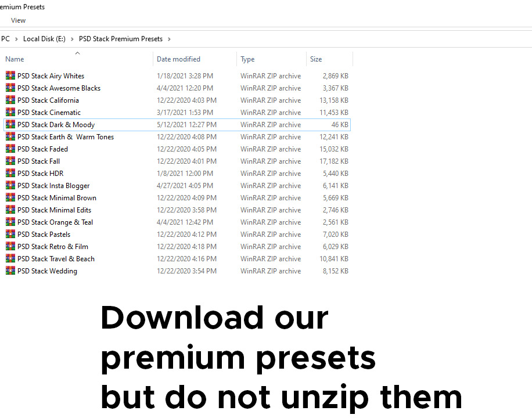Click the archive icon of PSD Stack Insta Blogger
532x418 pixels.
10,185
